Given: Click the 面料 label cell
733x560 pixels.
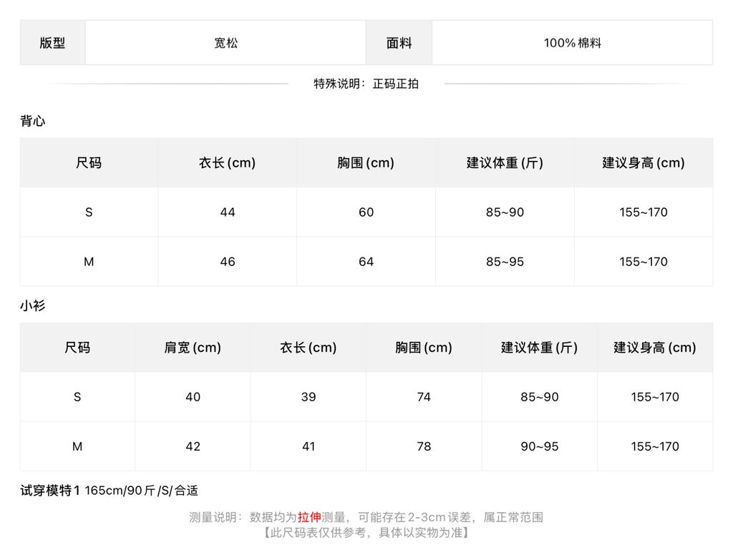Looking at the screenshot, I should tap(399, 42).
